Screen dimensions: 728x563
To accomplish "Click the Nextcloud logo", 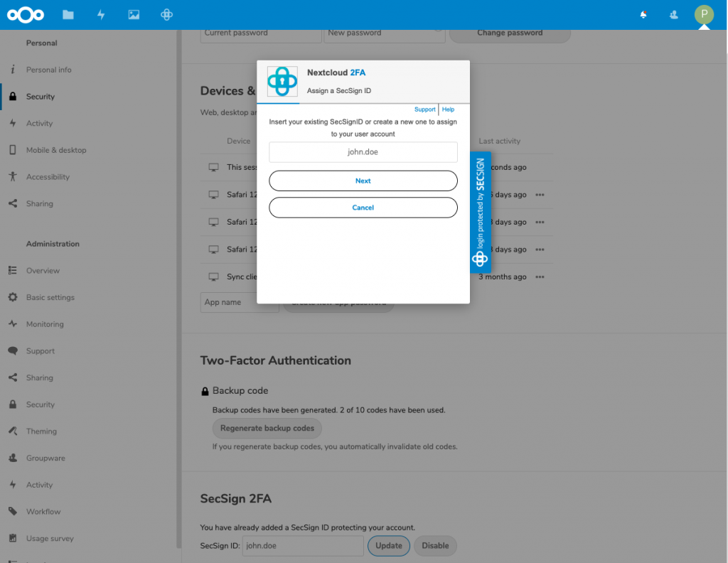I will pos(26,14).
